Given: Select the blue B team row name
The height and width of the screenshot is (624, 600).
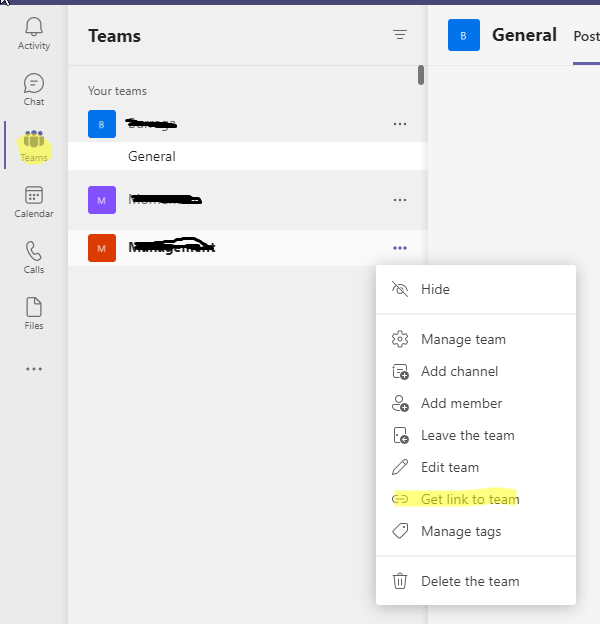Looking at the screenshot, I should point(151,124).
